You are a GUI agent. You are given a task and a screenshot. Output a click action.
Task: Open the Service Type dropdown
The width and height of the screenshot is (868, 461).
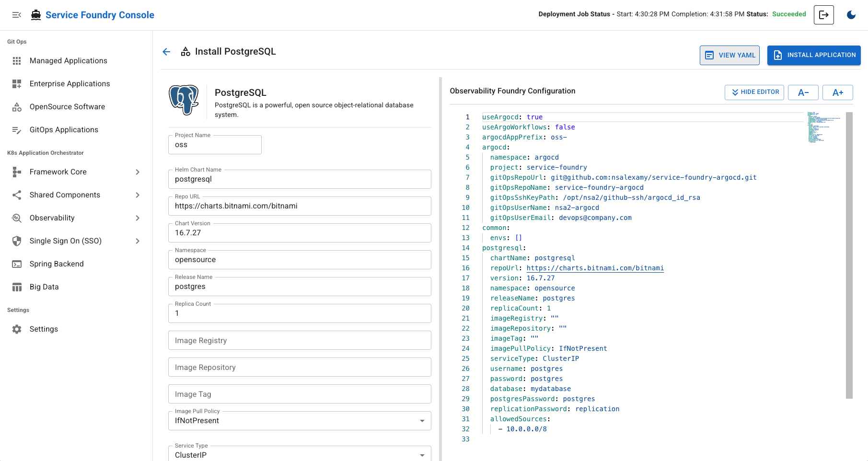[x=300, y=454]
